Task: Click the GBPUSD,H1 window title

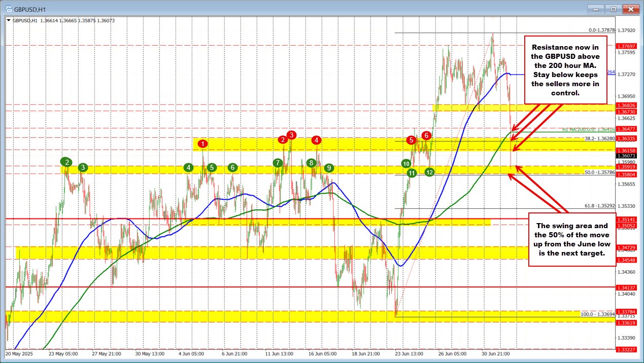Action: coord(28,9)
